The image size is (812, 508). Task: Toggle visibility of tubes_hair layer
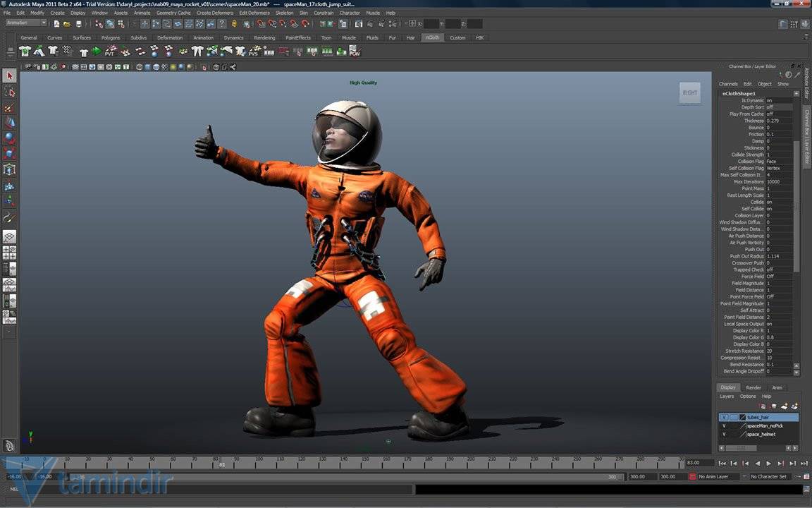click(724, 418)
